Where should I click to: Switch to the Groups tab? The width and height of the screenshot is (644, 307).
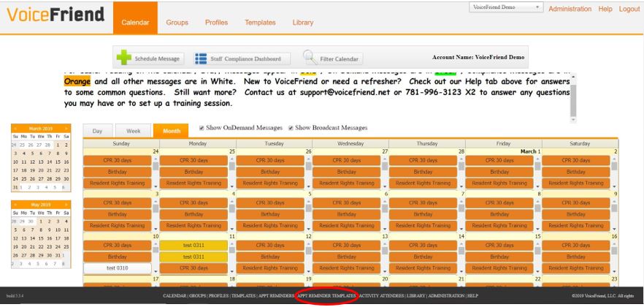(x=177, y=23)
